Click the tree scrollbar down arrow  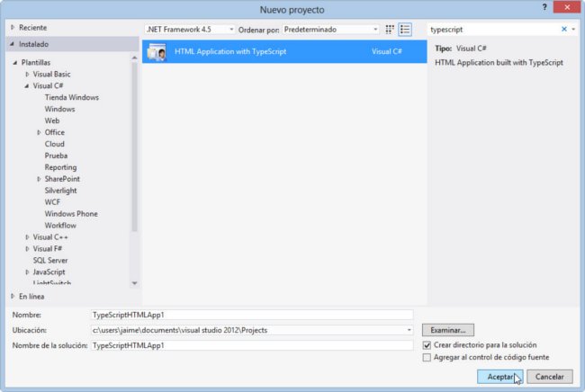click(134, 283)
